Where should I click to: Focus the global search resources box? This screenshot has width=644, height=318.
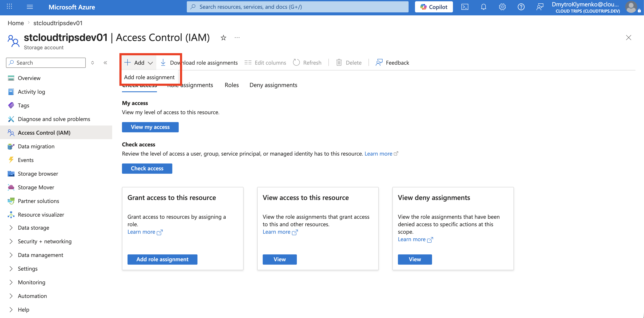coord(297,7)
